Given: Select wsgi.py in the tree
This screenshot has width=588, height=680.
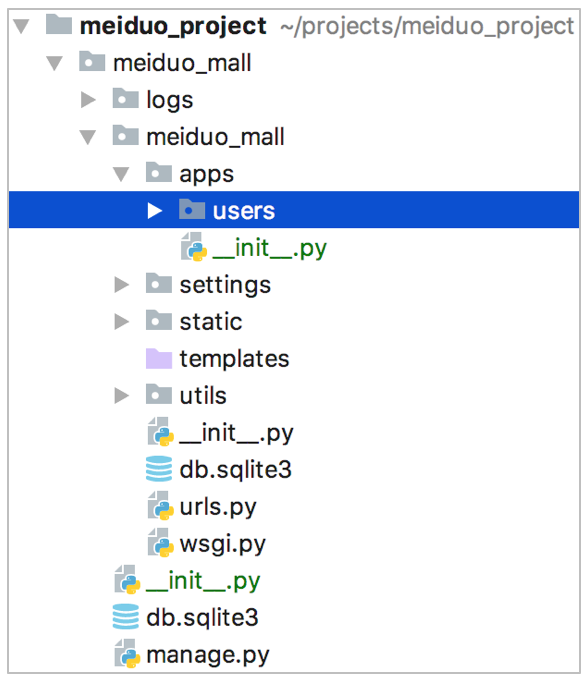Looking at the screenshot, I should pyautogui.click(x=222, y=544).
